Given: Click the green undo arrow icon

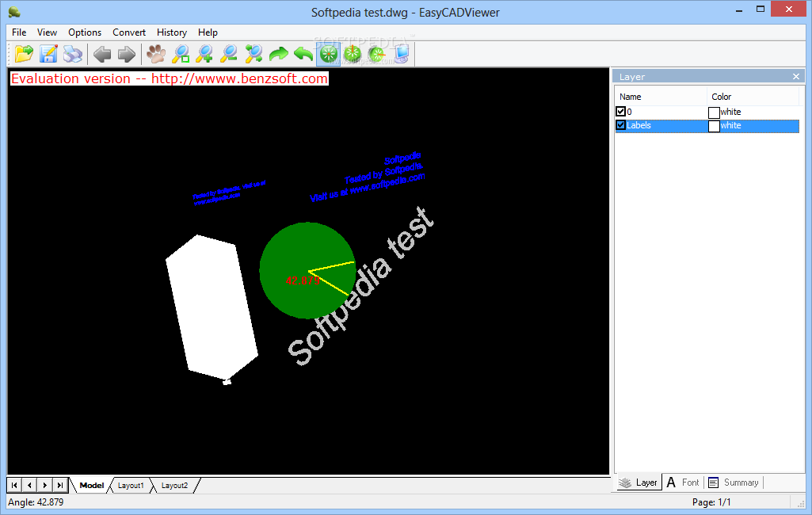Looking at the screenshot, I should (x=303, y=54).
